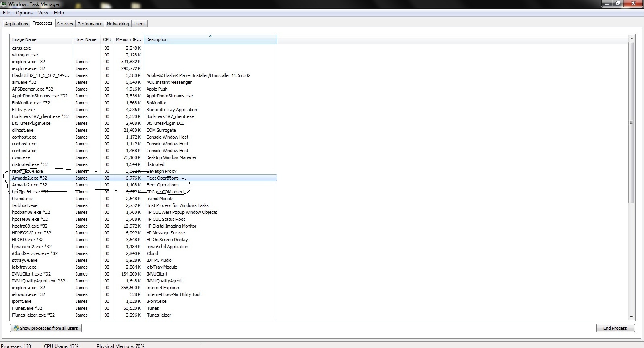This screenshot has width=644, height=348.
Task: Switch to the Services tab
Action: (x=65, y=24)
